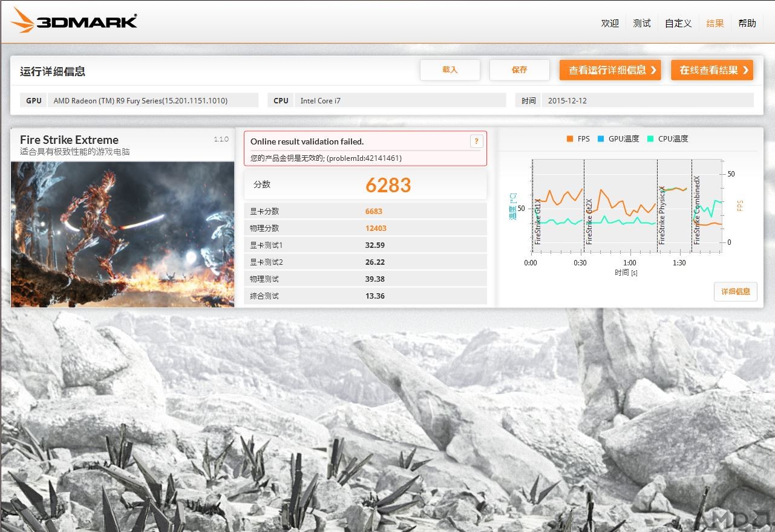Open the 帮助 tab
The image size is (775, 532).
(747, 23)
